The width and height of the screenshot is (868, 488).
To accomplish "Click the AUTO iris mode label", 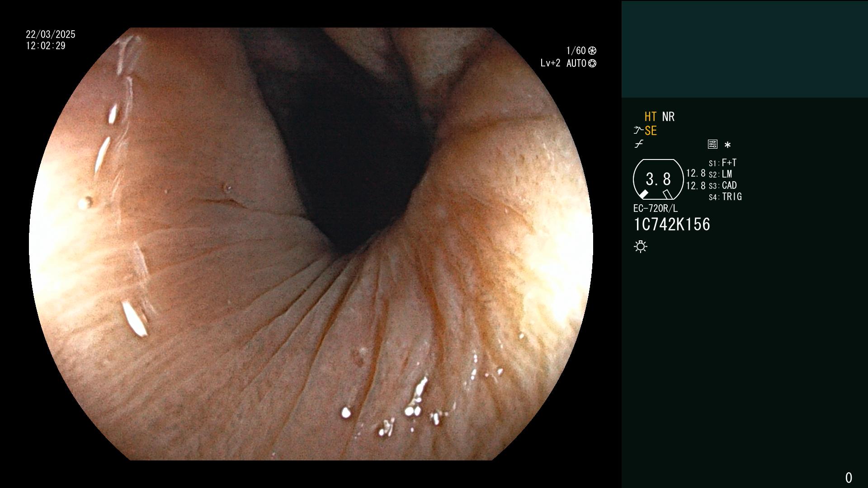I will [576, 63].
